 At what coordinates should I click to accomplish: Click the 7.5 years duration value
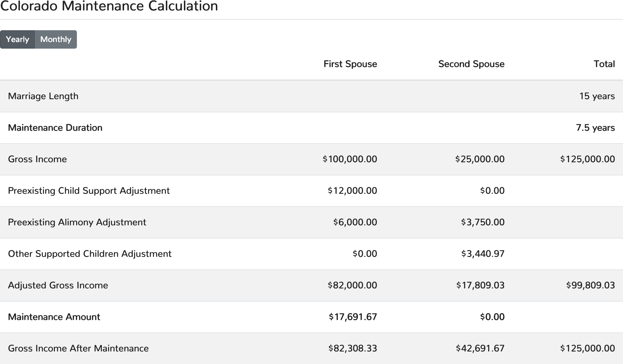(x=595, y=128)
